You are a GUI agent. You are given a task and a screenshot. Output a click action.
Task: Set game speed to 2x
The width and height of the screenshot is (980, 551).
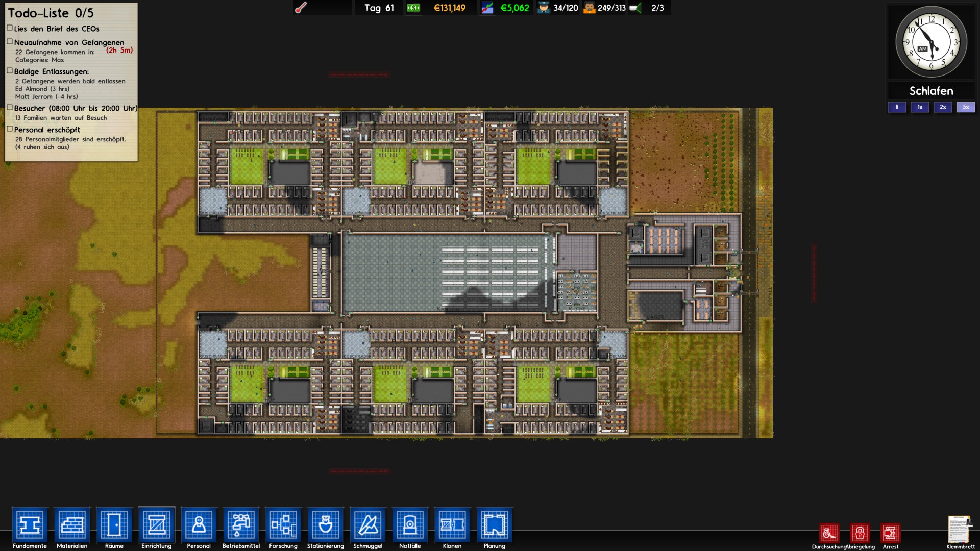pos(943,107)
